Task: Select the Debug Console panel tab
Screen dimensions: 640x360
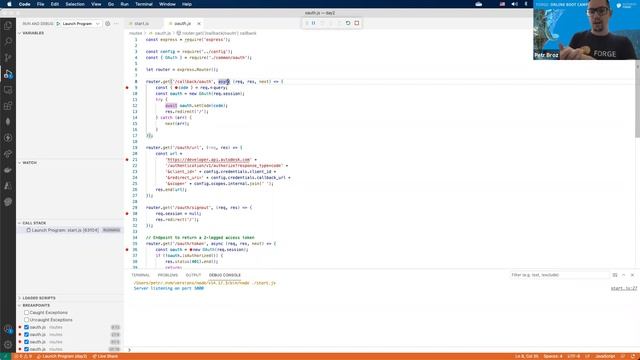Action: (x=225, y=275)
